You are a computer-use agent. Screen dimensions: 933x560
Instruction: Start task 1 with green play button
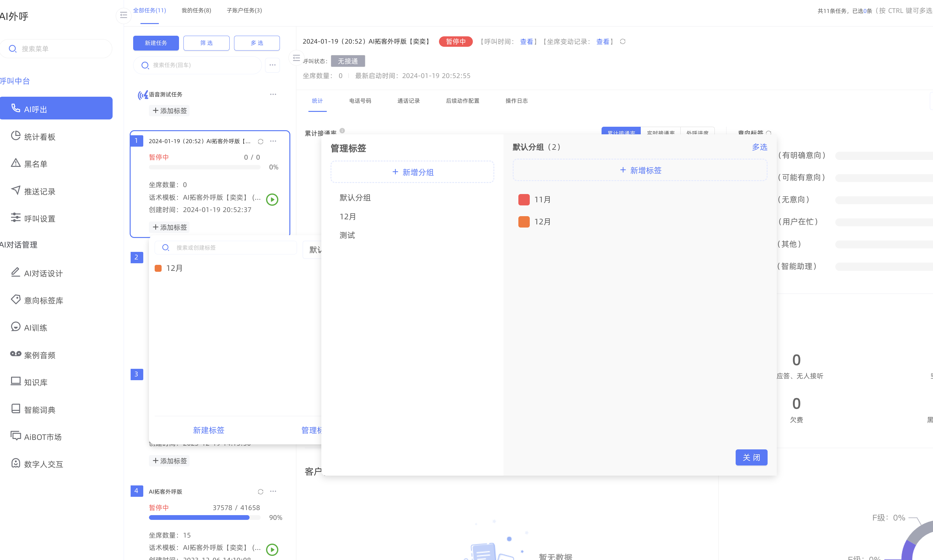point(272,199)
